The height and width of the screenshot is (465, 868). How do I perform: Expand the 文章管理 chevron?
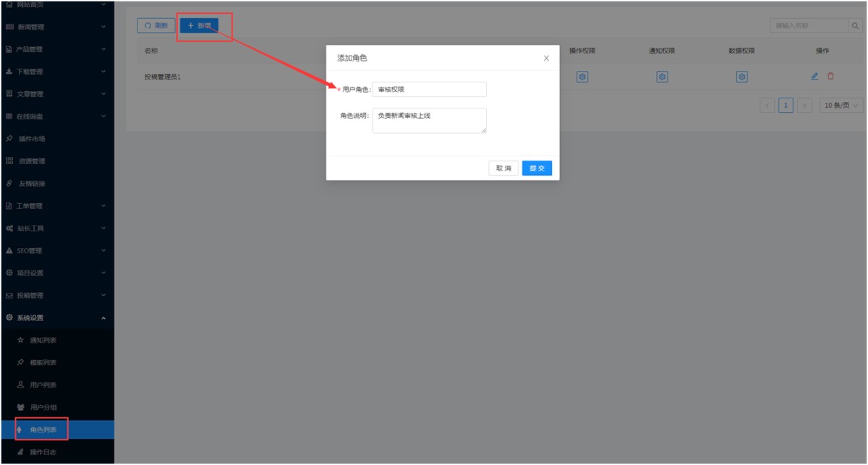(103, 94)
